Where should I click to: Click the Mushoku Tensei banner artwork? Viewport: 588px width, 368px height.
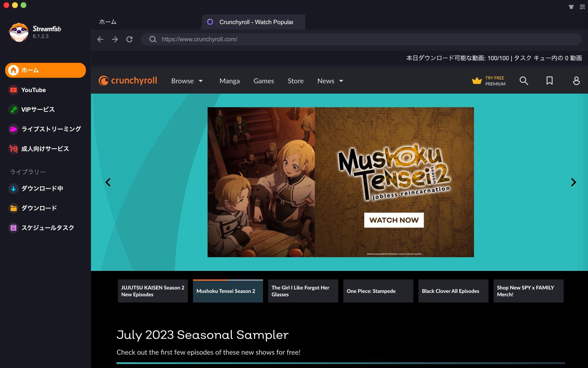[x=341, y=182]
